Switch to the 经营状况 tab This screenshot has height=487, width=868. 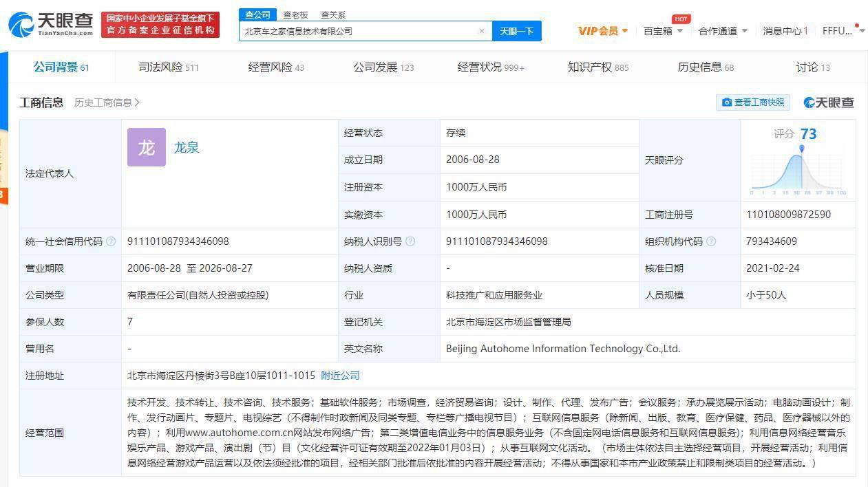click(x=491, y=67)
